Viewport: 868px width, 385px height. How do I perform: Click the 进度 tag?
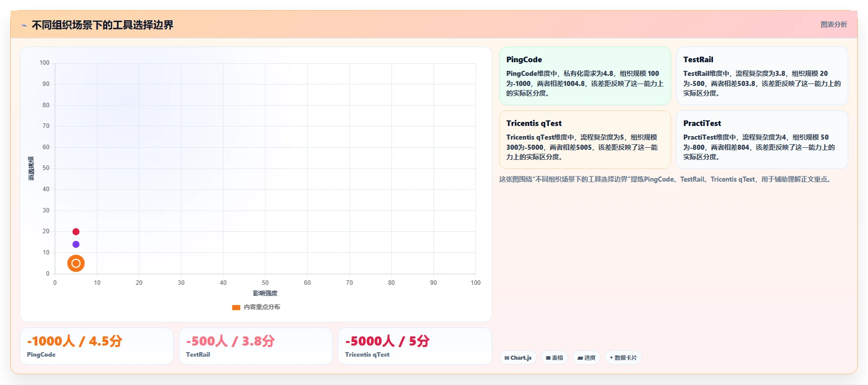[586, 358]
